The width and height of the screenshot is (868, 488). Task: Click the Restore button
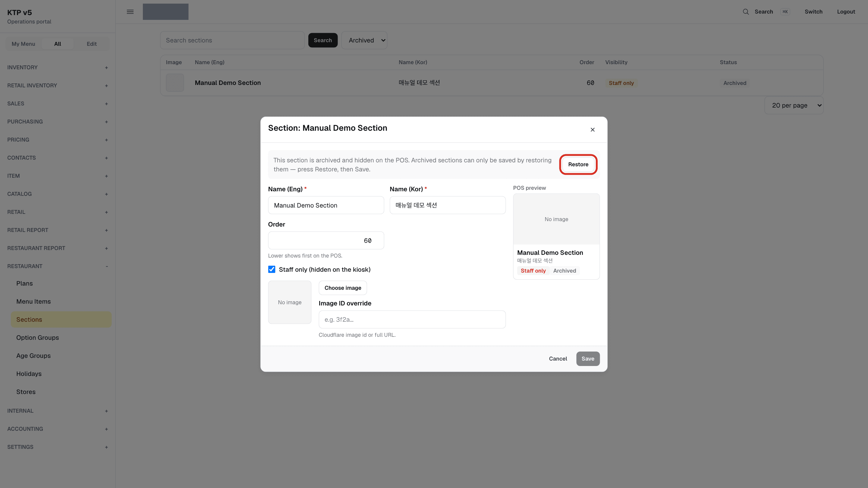click(x=578, y=164)
